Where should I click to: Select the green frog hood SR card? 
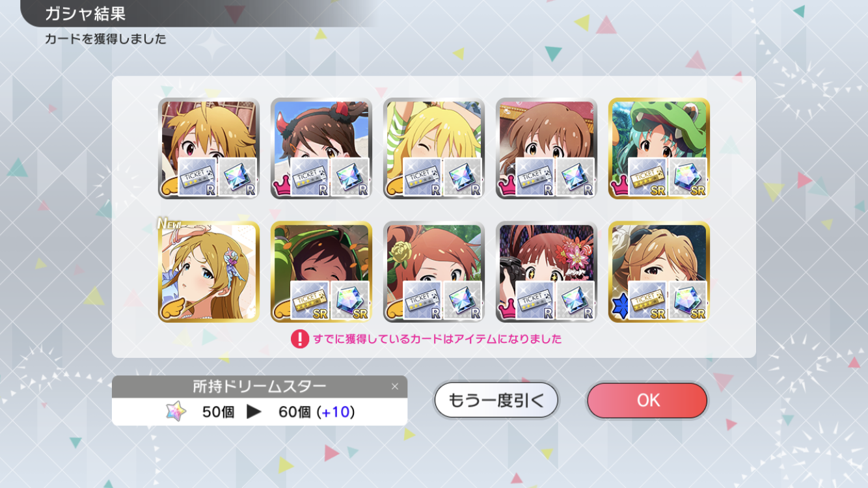pos(659,148)
